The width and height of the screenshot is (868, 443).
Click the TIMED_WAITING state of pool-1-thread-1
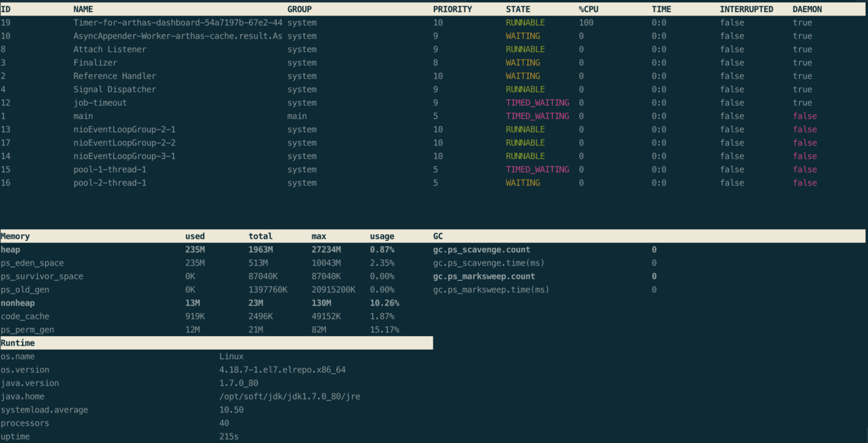pos(537,169)
